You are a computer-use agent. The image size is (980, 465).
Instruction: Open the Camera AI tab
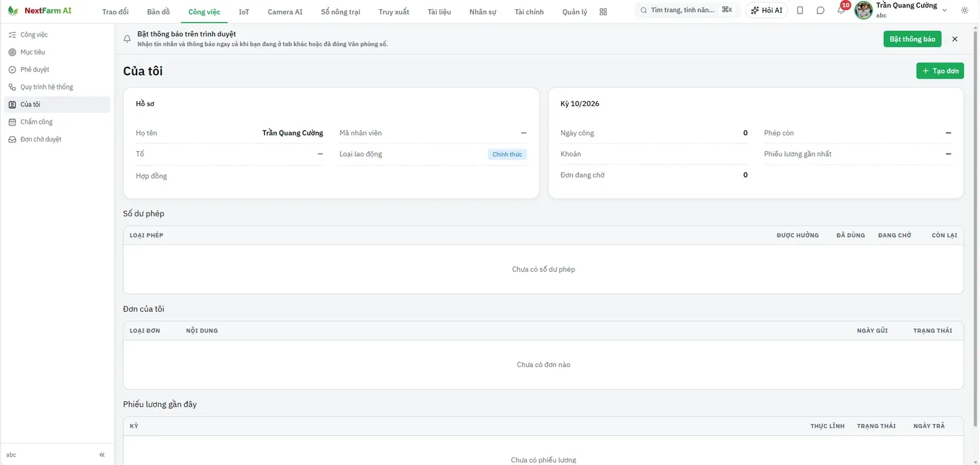285,12
